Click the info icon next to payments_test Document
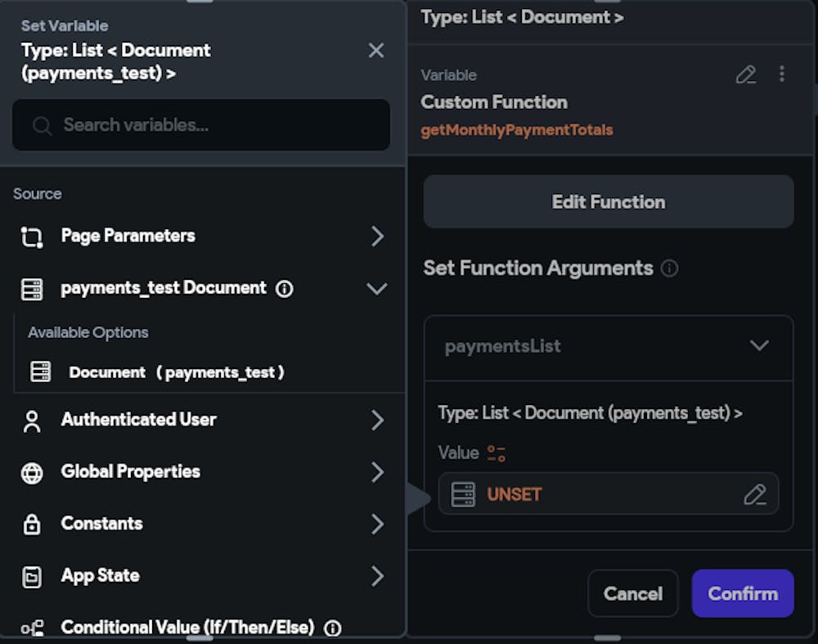Viewport: 818px width, 644px height. coord(285,289)
